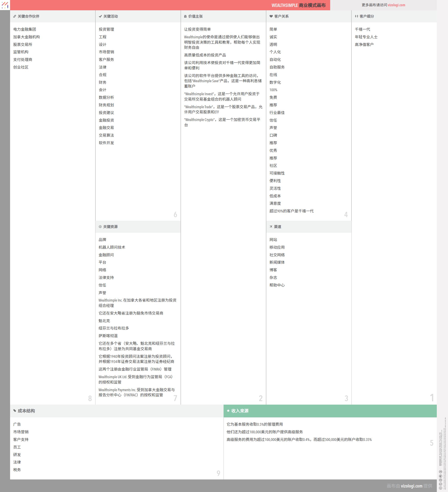Image resolution: width=448 pixels, height=492 pixels.
Task: Click the 高净值客户 customer segment entry
Action: [x=364, y=44]
